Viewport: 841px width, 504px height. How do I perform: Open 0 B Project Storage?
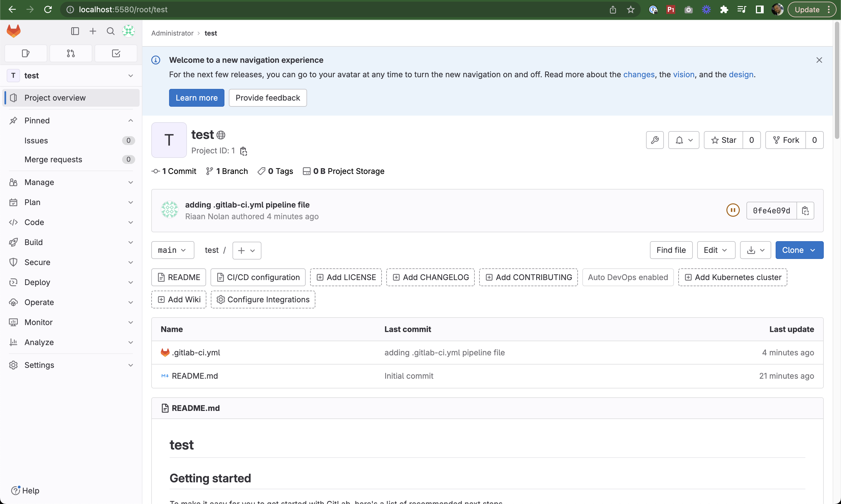344,171
